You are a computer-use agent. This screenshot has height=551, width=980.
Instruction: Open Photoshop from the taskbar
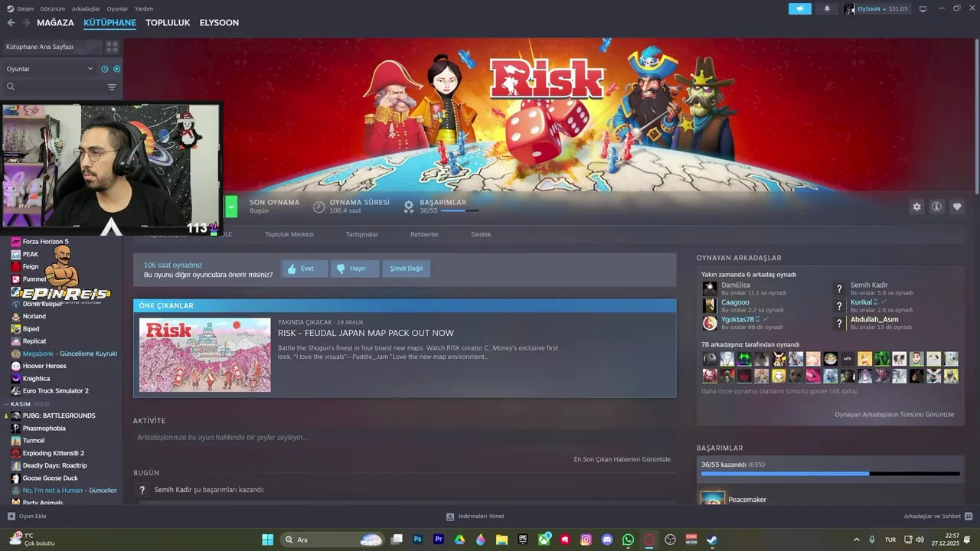coord(418,540)
